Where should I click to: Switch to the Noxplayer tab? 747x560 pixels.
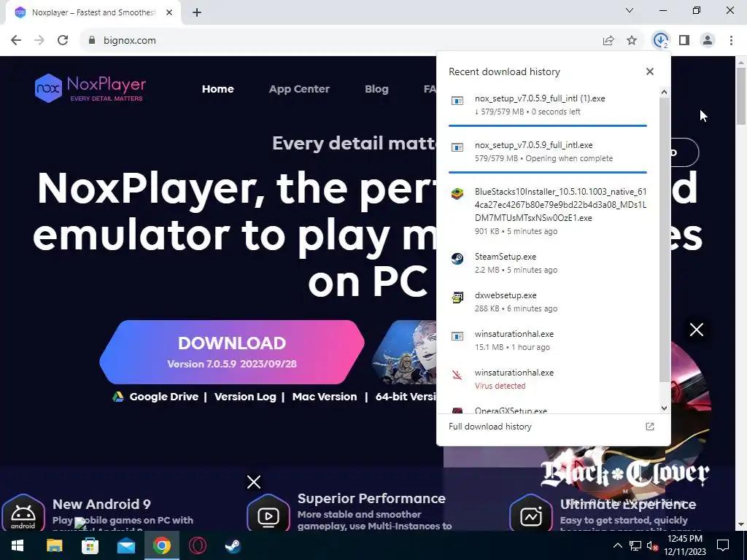point(93,13)
